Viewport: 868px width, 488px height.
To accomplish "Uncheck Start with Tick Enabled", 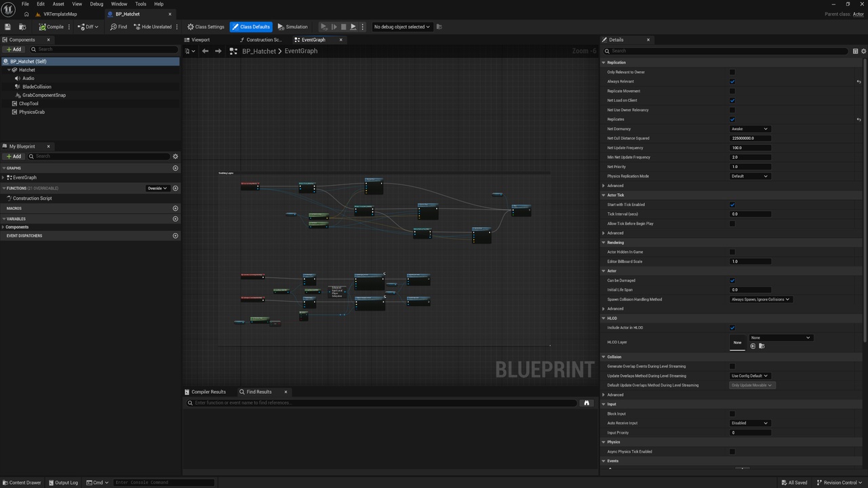I will coord(732,205).
